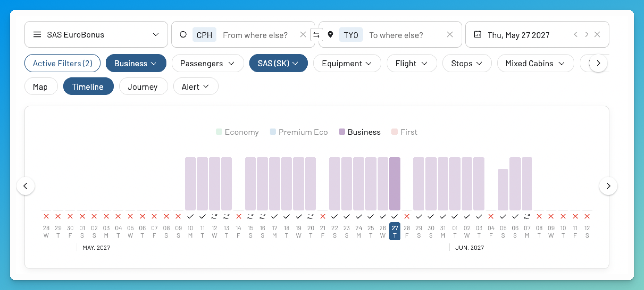Select the May 17 Monday business bar

pyautogui.click(x=275, y=184)
